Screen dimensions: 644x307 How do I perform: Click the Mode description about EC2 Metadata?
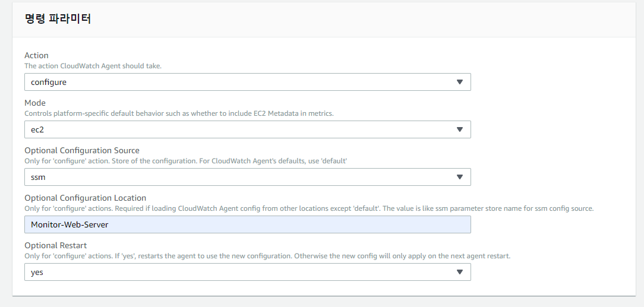(179, 113)
